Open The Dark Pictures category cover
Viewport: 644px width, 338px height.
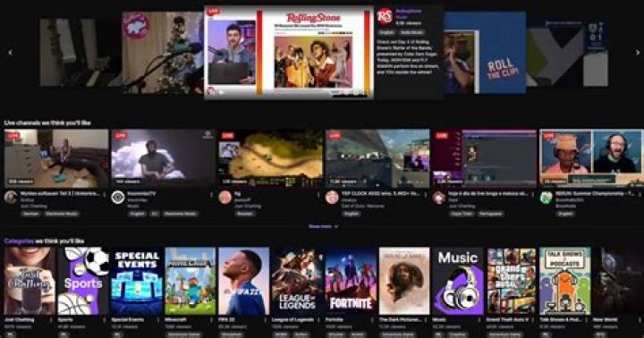click(404, 281)
